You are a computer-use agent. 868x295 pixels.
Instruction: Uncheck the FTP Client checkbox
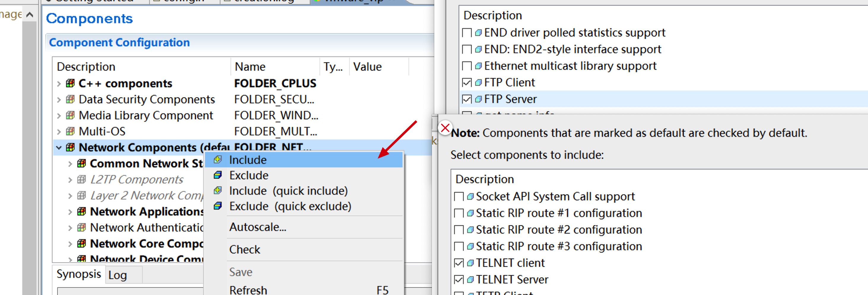(x=467, y=82)
